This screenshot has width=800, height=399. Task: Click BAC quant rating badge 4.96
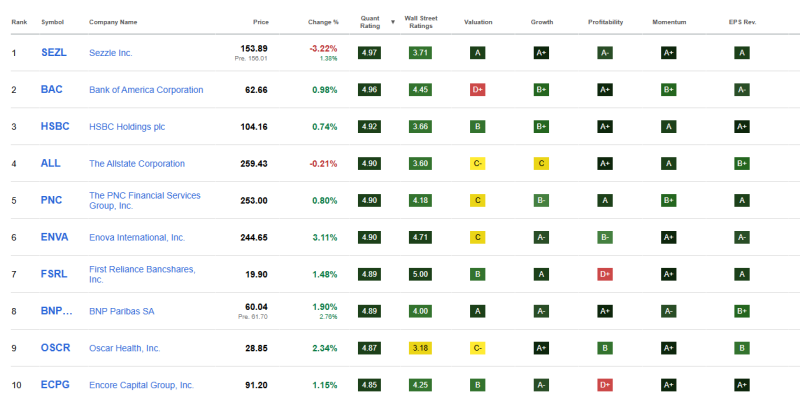pos(369,90)
